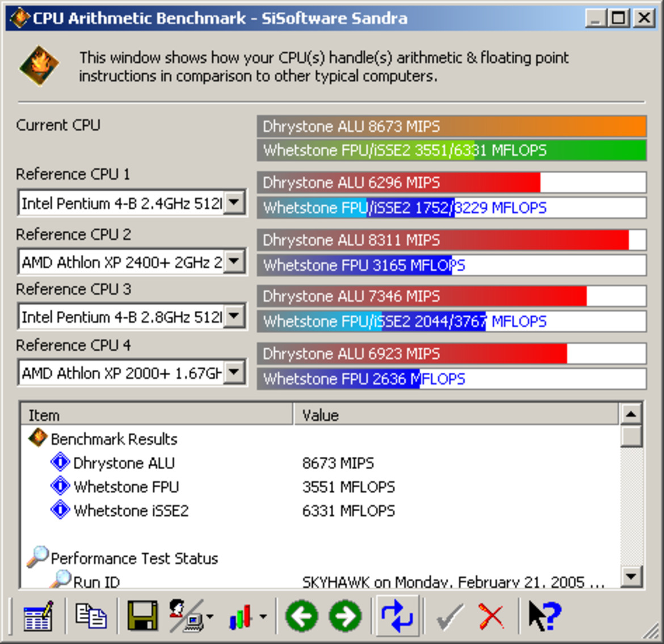Select the Intel Pentium 4-B 2.8GHz combo box
This screenshot has height=644, width=664.
coord(132,316)
